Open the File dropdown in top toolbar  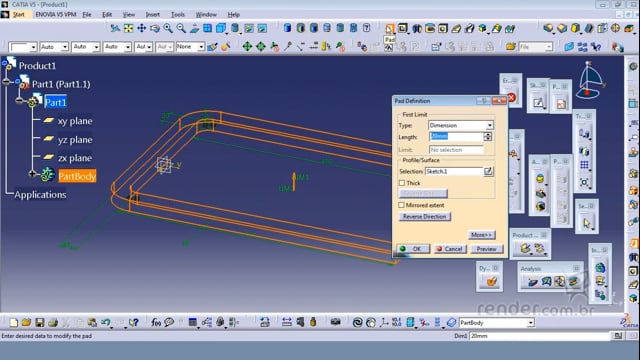[x=549, y=47]
